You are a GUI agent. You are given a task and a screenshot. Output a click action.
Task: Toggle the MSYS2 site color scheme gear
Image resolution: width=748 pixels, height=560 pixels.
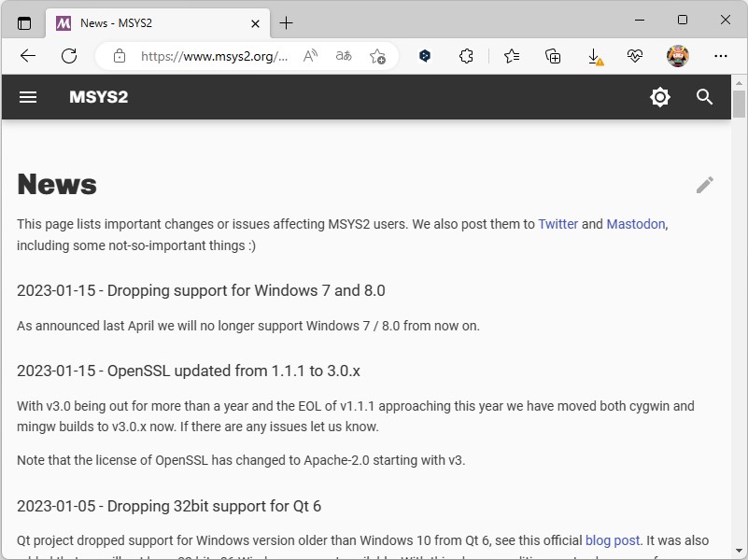pos(660,97)
